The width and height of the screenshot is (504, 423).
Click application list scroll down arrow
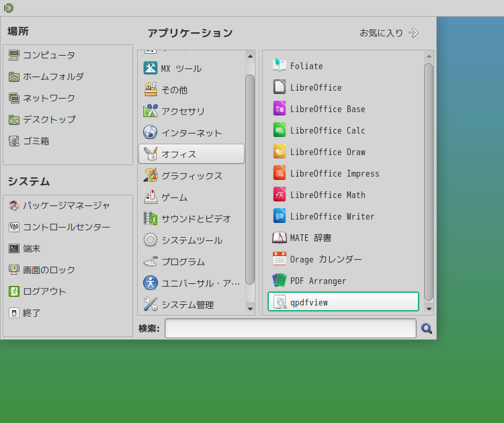point(429,309)
